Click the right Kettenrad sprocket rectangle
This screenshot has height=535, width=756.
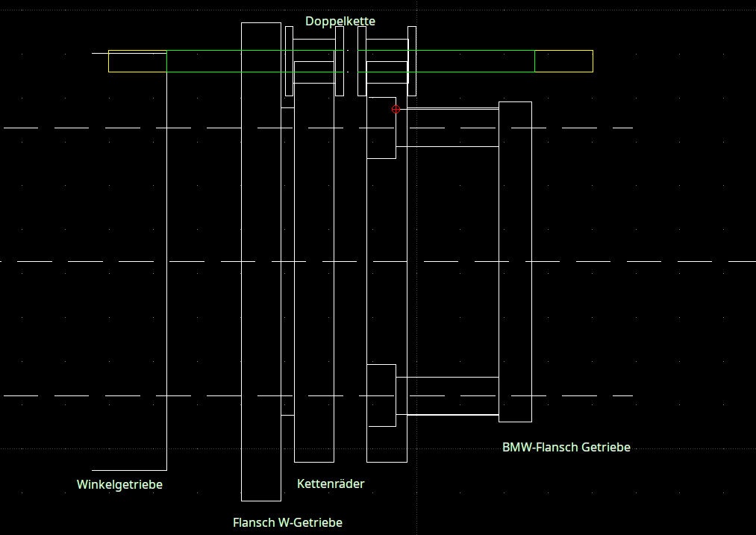[x=367, y=298]
